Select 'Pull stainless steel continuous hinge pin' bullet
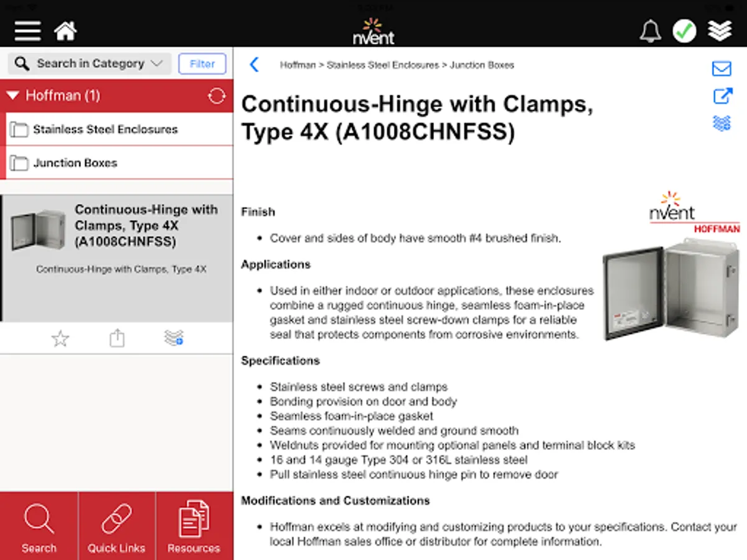The image size is (747, 560). coord(414,475)
